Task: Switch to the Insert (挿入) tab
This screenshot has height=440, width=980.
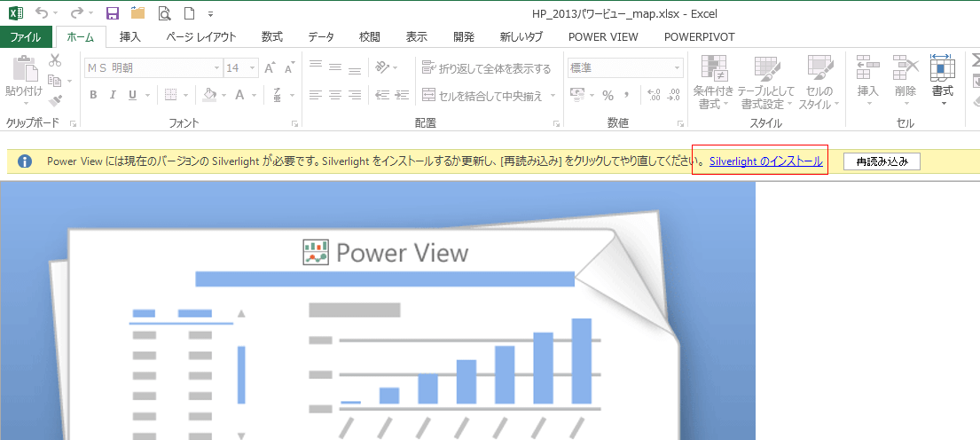Action: (130, 37)
